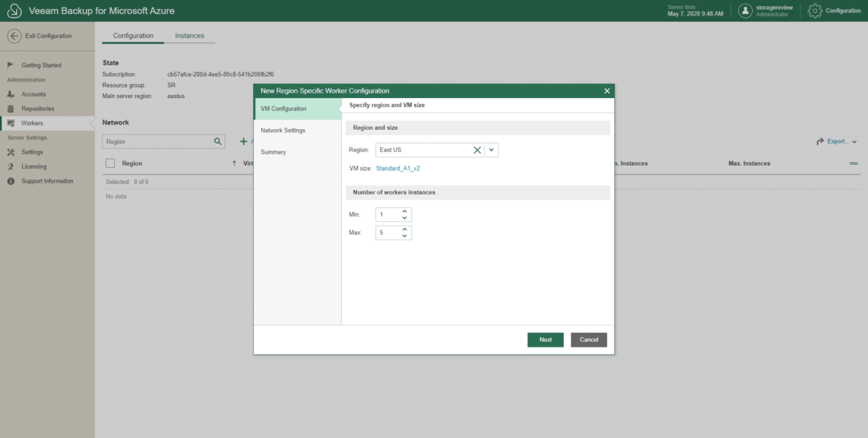
Task: Click the Support Information info icon
Action: (x=10, y=181)
